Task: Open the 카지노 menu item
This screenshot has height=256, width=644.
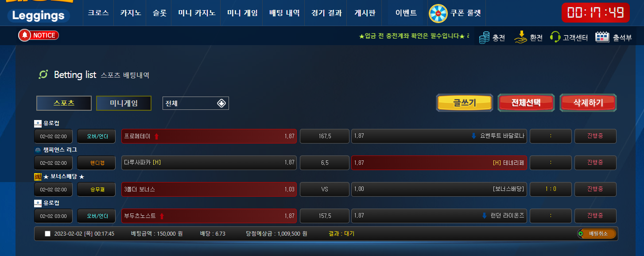Action: tap(130, 13)
